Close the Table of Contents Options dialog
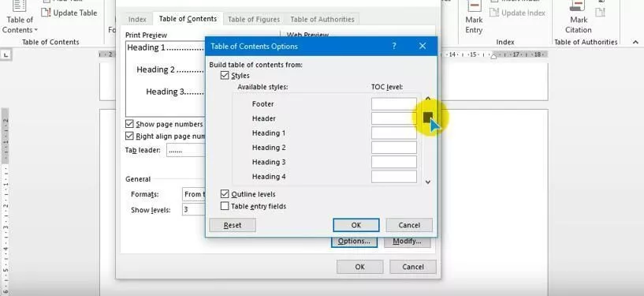 [x=423, y=46]
